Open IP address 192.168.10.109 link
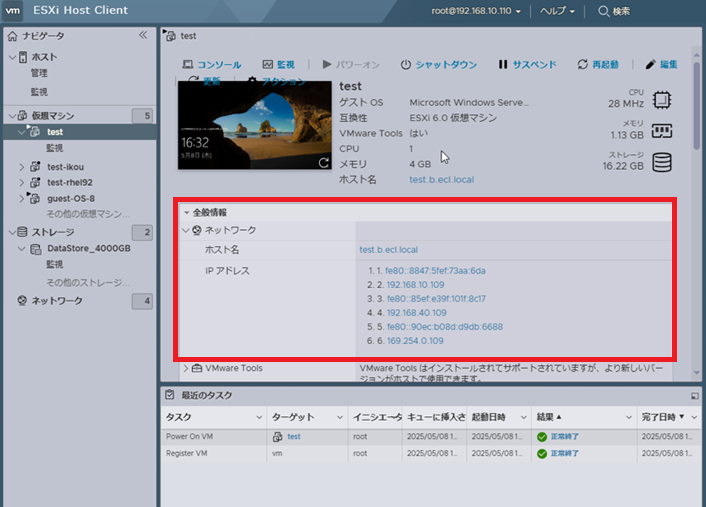Image resolution: width=706 pixels, height=507 pixels. [416, 285]
